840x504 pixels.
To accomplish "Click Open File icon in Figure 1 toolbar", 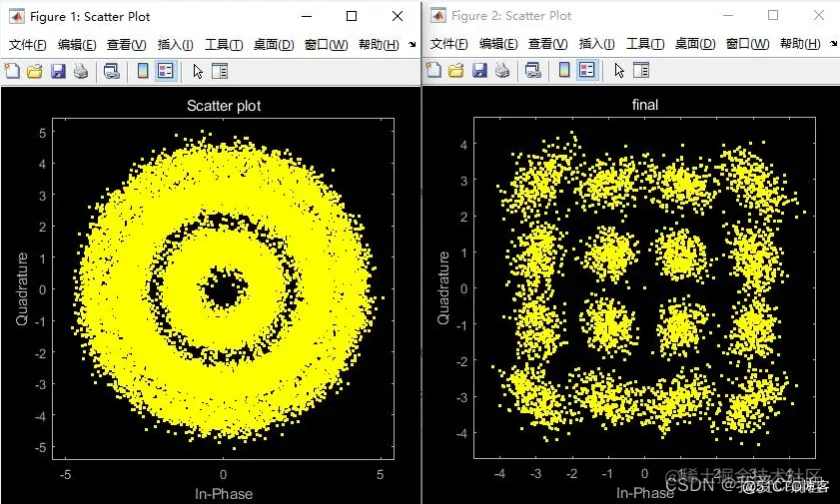I will 35,71.
